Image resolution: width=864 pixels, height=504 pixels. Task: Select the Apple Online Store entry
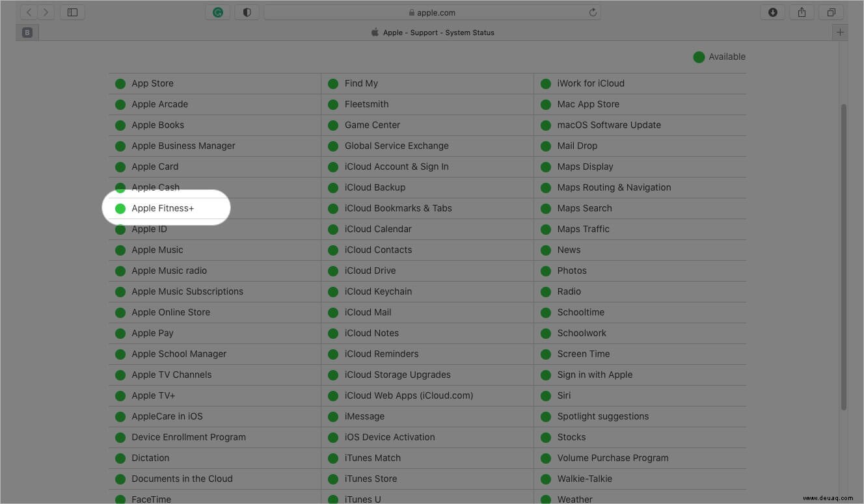tap(170, 312)
